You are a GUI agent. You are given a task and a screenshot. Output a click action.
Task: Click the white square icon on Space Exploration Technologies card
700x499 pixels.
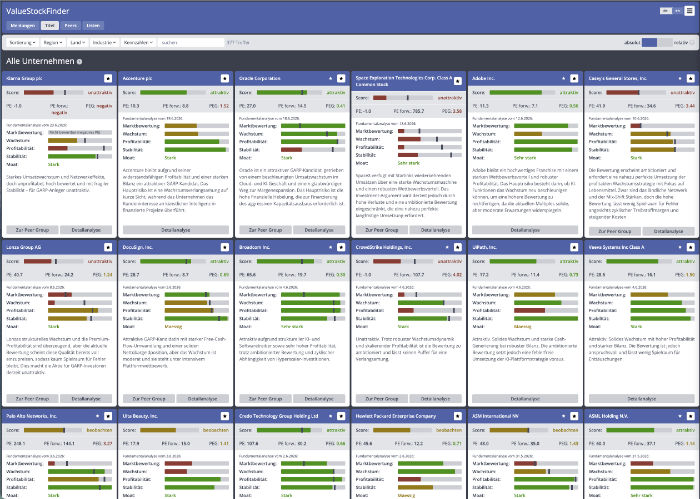click(x=458, y=81)
